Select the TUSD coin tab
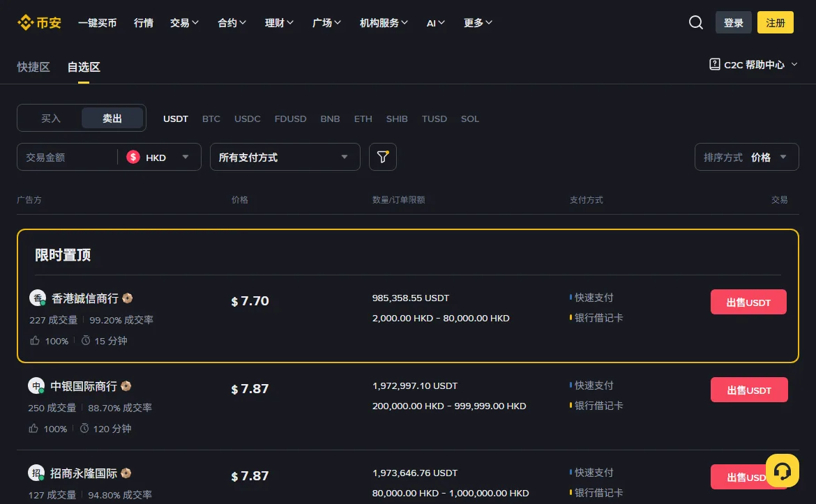 coord(434,119)
